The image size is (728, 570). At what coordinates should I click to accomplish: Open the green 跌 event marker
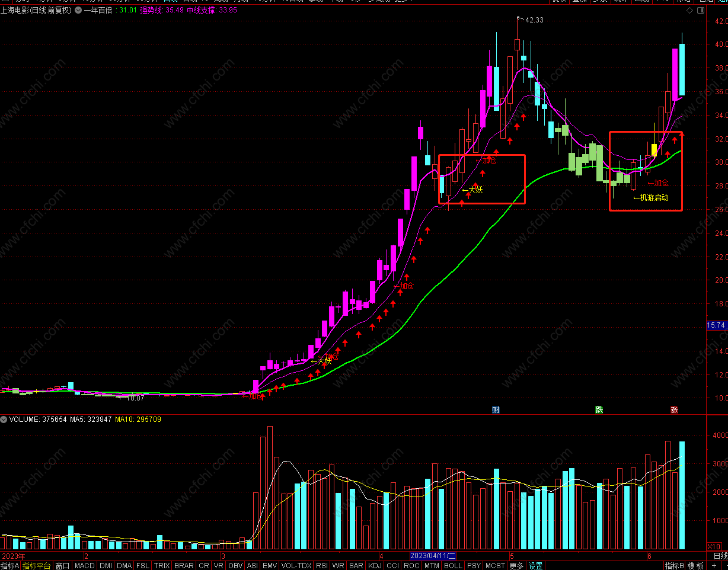(x=599, y=409)
